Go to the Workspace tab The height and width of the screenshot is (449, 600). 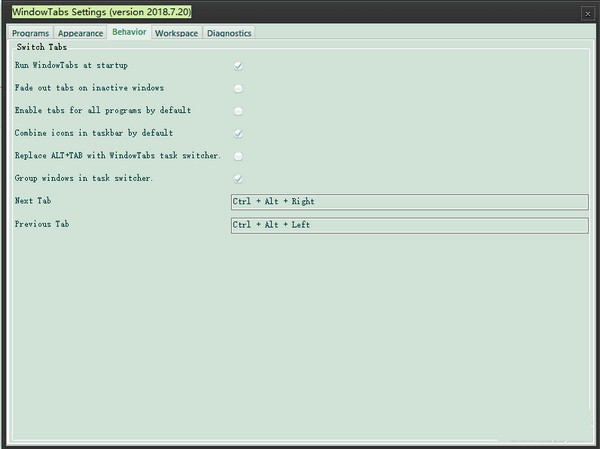click(176, 33)
